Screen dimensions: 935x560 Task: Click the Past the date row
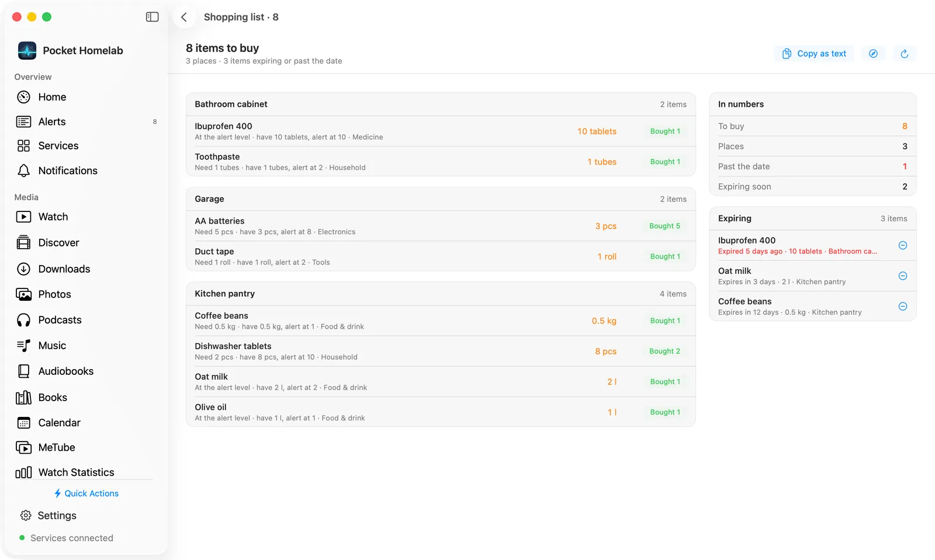[813, 166]
